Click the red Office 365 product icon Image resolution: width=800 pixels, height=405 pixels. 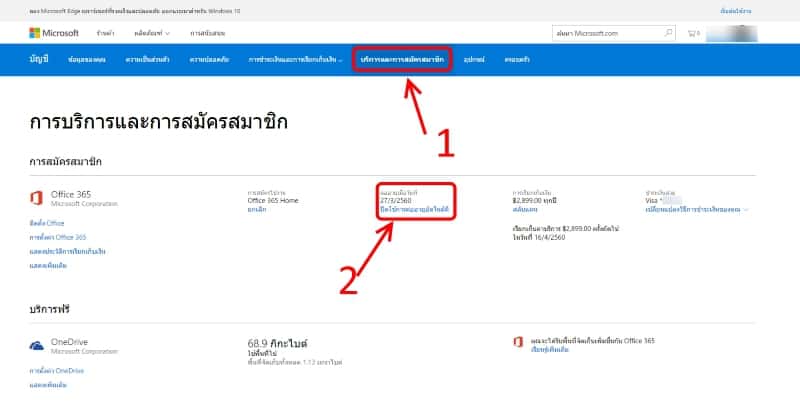pos(36,198)
